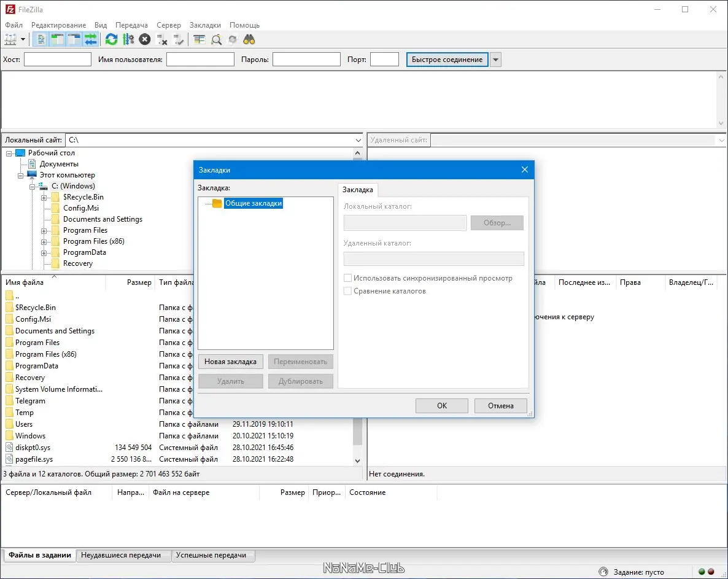
Task: Click the Документы document icon in tree
Action: click(x=32, y=163)
